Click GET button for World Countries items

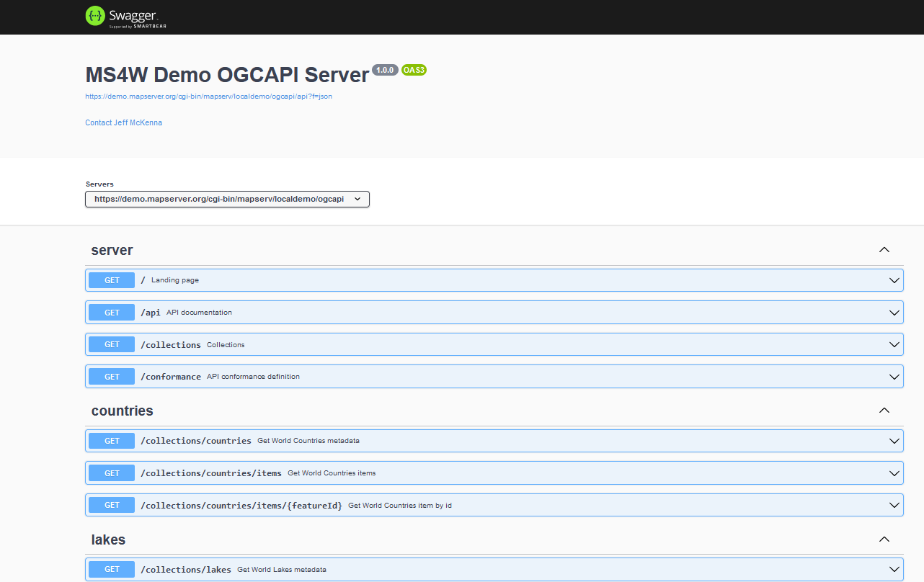pos(112,473)
